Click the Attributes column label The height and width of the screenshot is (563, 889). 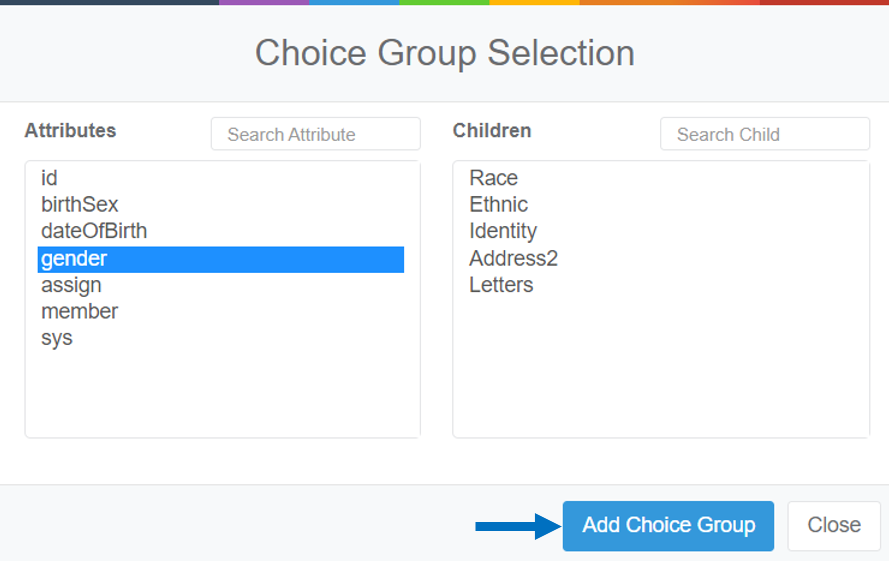pyautogui.click(x=70, y=131)
